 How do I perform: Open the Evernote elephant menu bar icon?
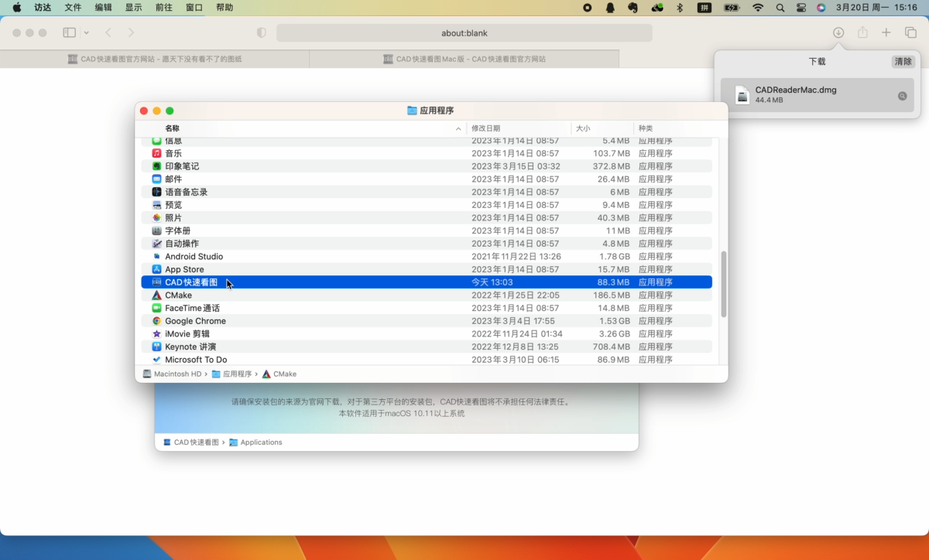[x=633, y=8]
